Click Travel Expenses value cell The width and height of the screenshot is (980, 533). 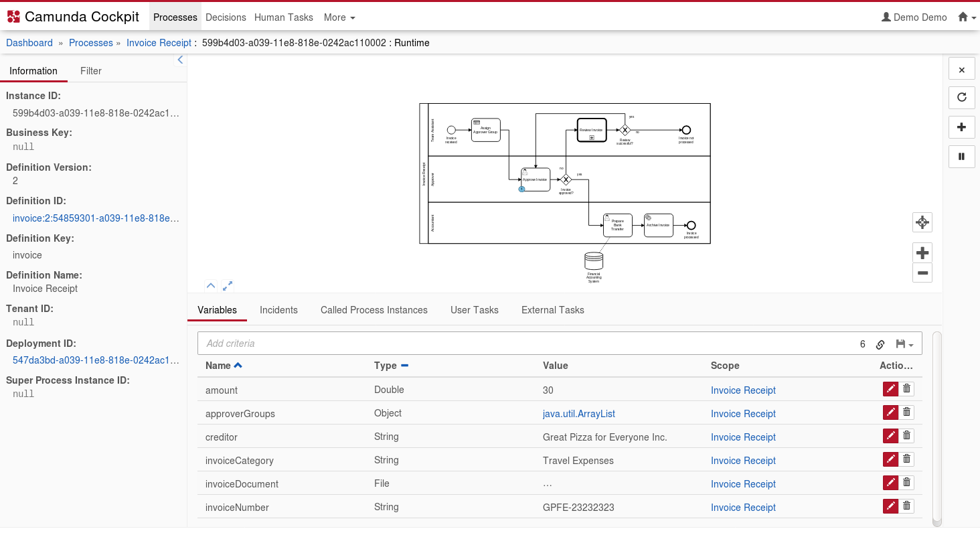(x=578, y=461)
